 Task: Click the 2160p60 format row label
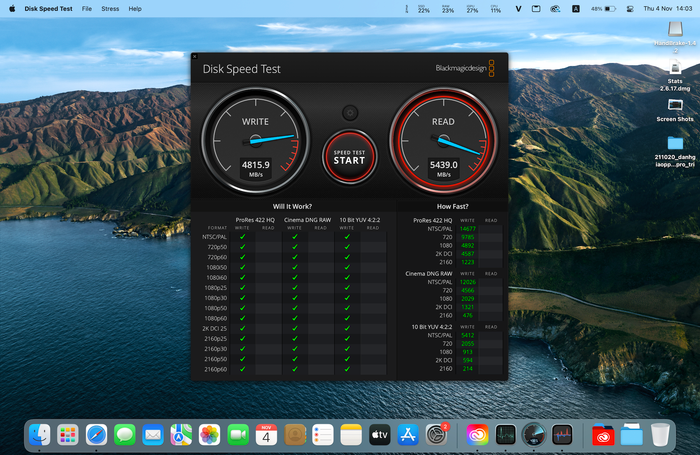[216, 369]
